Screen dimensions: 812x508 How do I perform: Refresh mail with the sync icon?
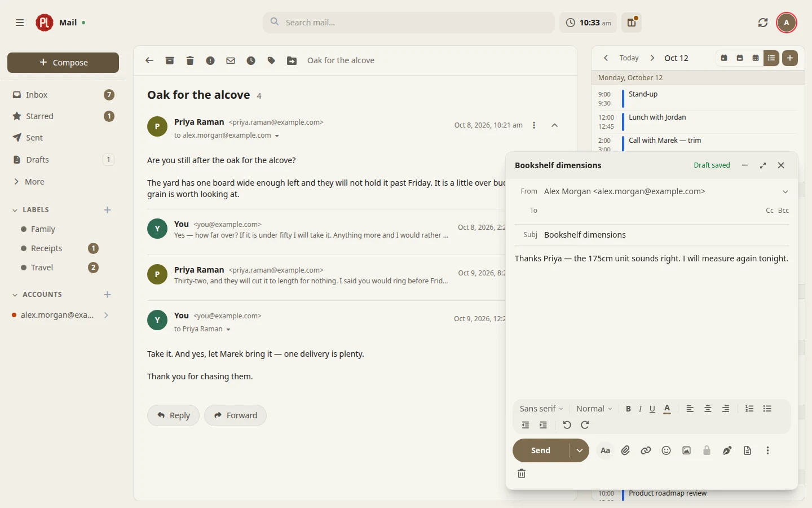tap(763, 23)
